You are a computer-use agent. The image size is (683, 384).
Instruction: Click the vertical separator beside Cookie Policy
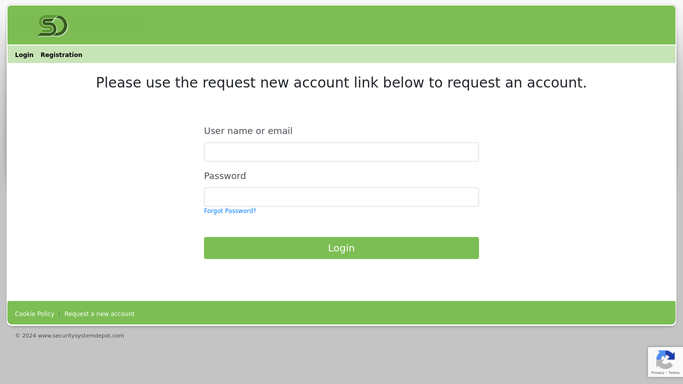[59, 314]
